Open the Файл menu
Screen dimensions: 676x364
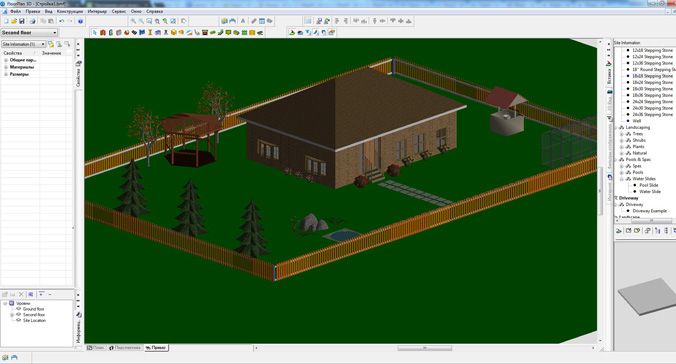pyautogui.click(x=16, y=11)
